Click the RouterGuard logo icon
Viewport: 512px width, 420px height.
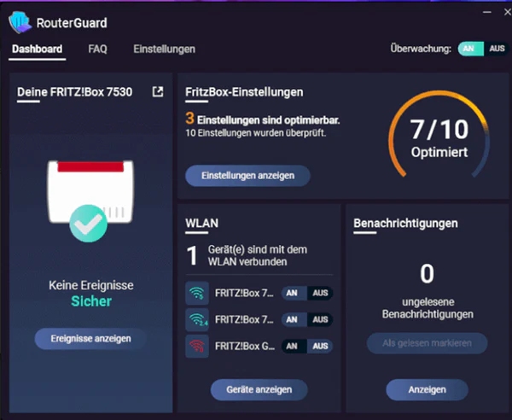point(20,23)
